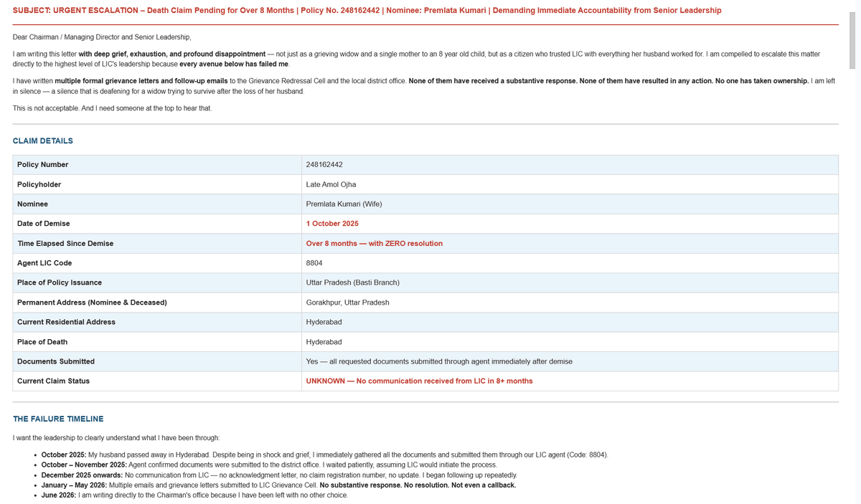Click the 'Policy Number' label cell
The image size is (861, 504).
(157, 165)
